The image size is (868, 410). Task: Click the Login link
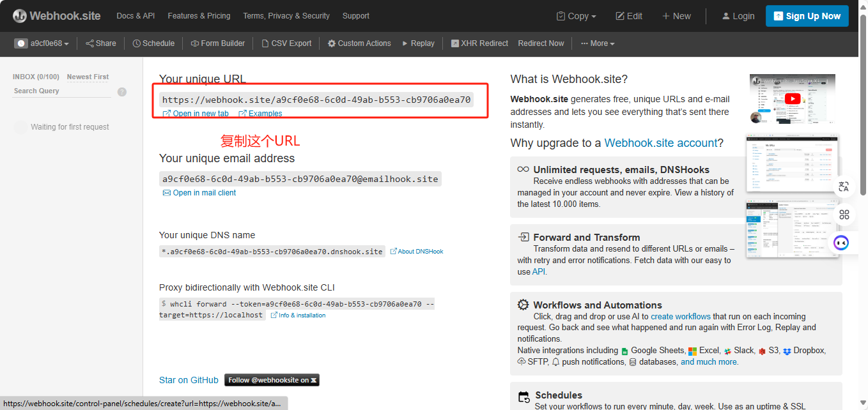coord(738,16)
